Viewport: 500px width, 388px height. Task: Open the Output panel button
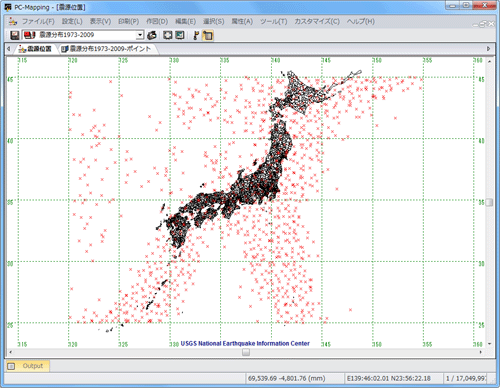[x=27, y=366]
